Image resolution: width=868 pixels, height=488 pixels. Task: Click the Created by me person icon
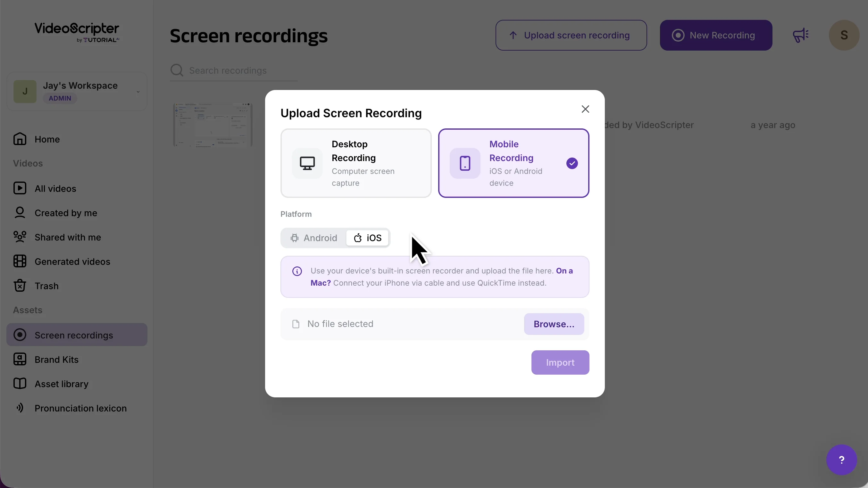coord(20,212)
